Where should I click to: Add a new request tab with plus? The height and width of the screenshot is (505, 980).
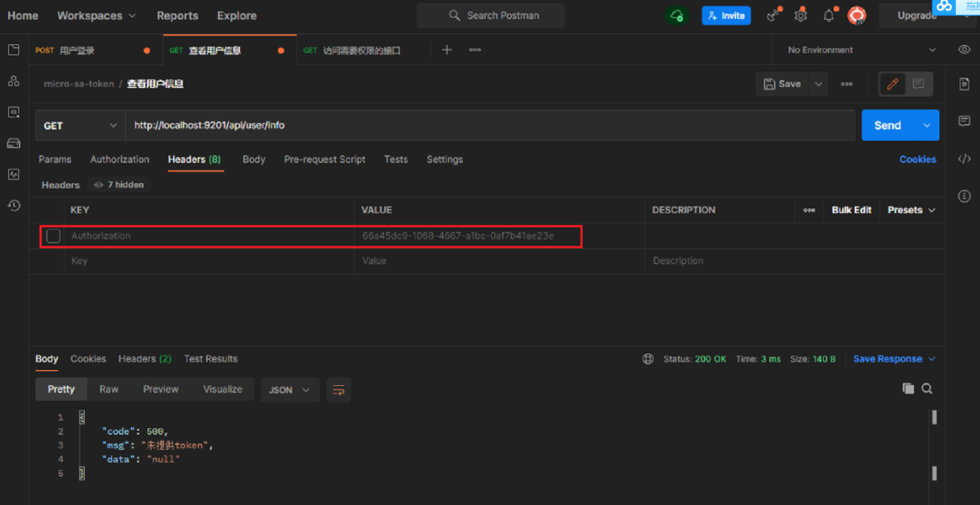tap(447, 49)
